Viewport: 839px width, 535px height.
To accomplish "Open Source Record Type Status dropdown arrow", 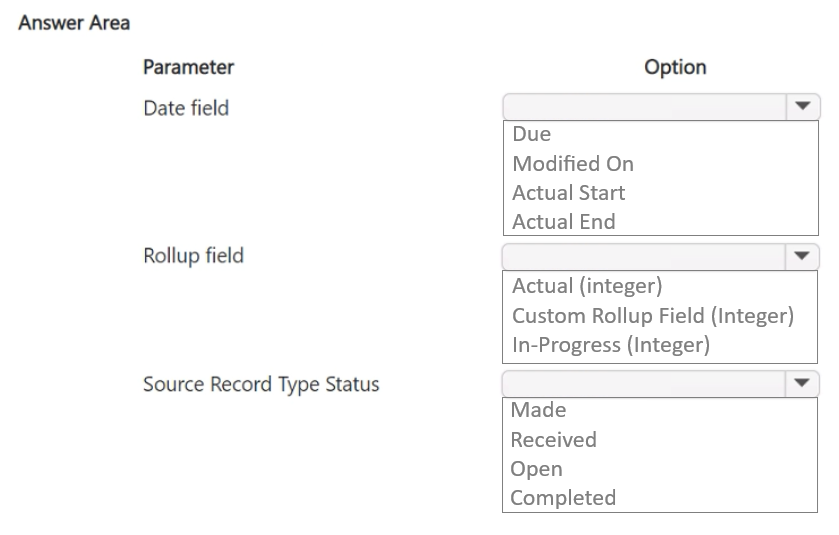I will (802, 384).
